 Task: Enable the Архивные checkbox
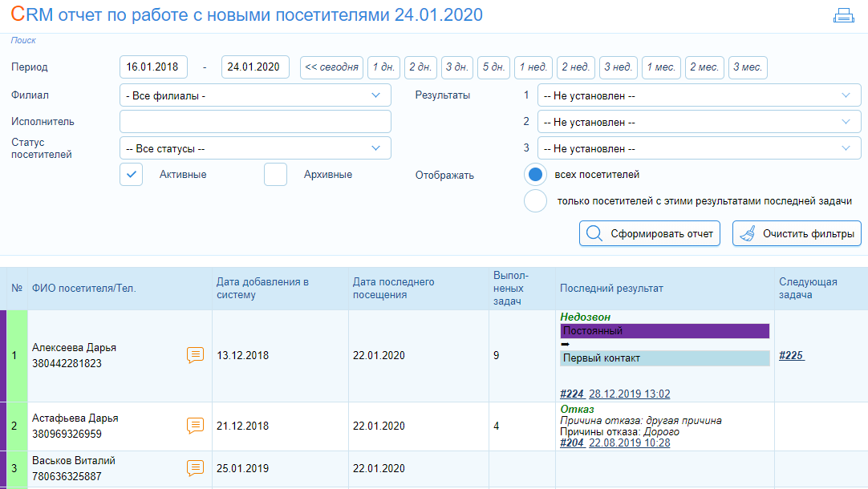click(276, 174)
